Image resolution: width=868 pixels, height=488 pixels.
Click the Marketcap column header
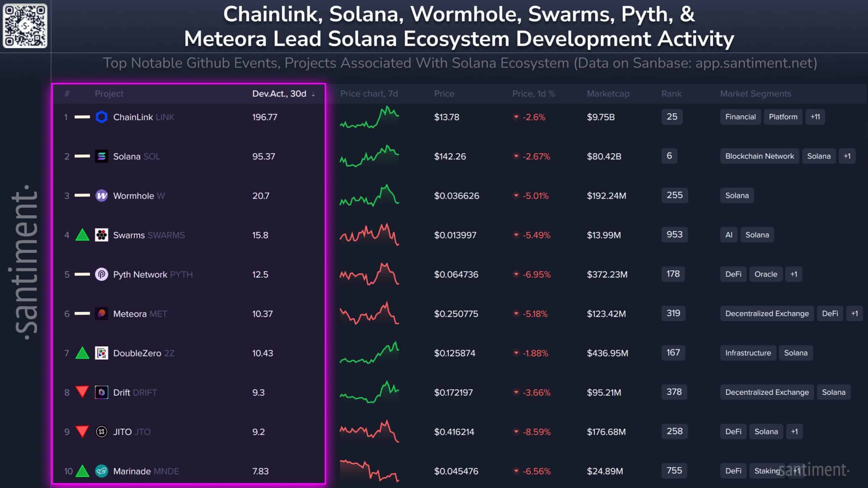click(608, 94)
